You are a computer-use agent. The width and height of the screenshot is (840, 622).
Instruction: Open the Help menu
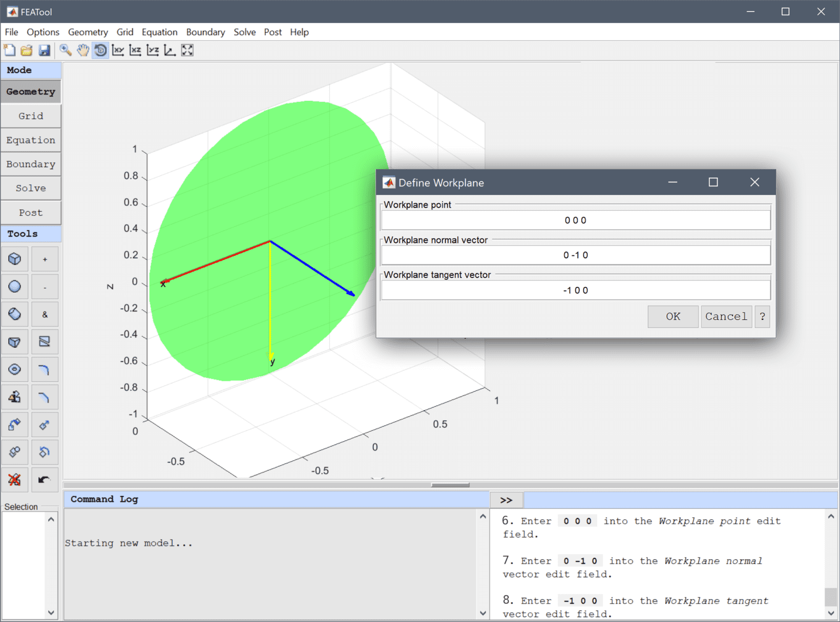click(x=299, y=32)
